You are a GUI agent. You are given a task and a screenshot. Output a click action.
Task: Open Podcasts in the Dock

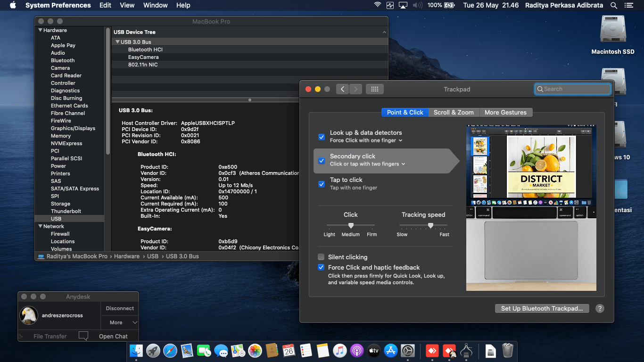[357, 351]
